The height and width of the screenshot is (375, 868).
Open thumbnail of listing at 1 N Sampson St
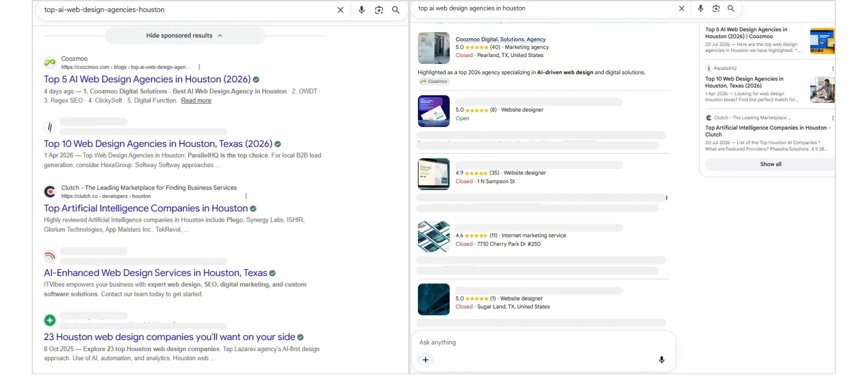coord(434,174)
